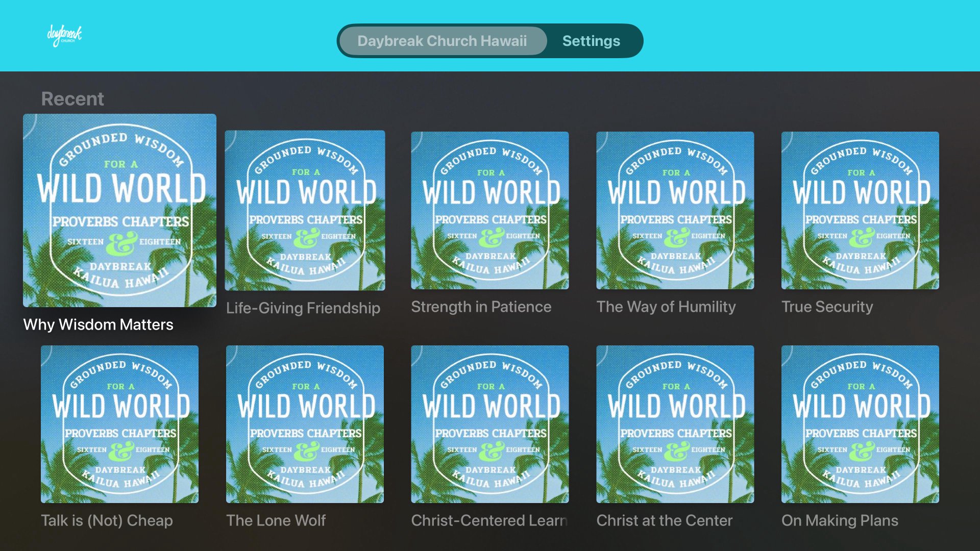980x551 pixels.
Task: Select The Lone Wolf sermon artwork
Action: point(305,424)
